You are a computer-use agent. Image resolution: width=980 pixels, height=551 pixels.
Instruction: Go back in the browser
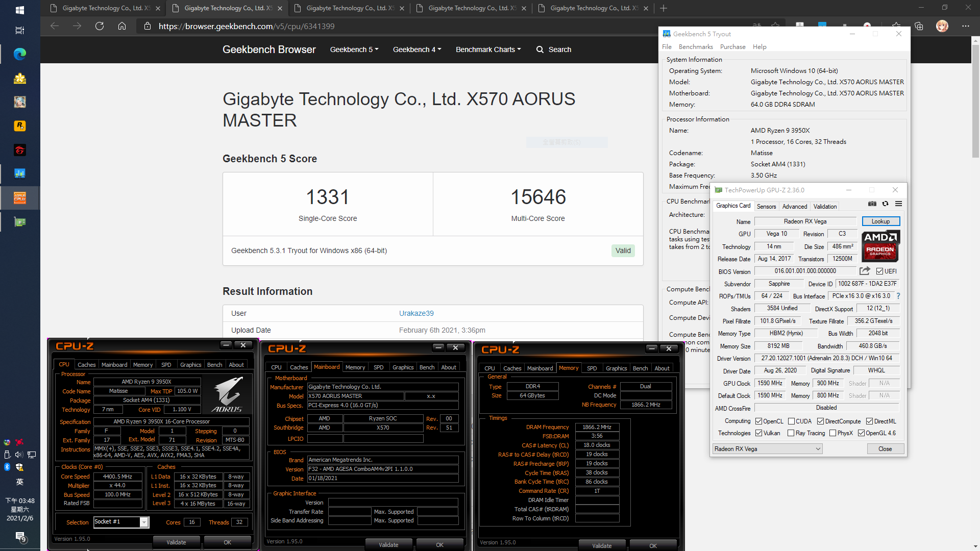point(55,26)
